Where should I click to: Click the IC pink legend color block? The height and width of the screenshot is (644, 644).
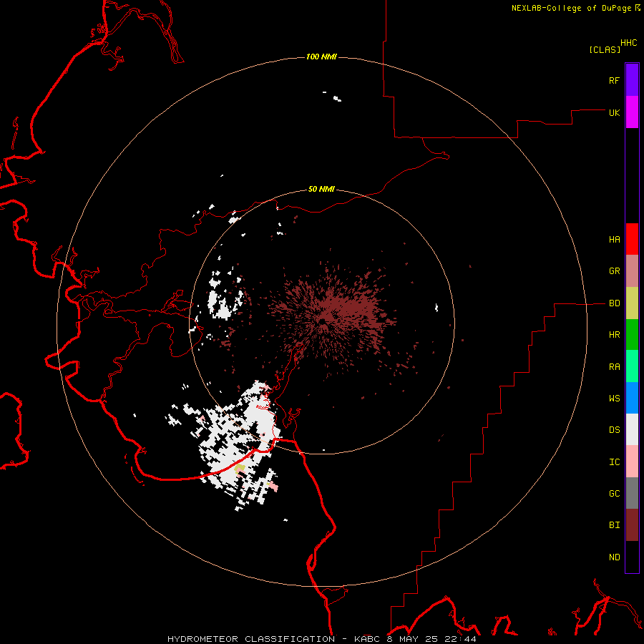(632, 462)
